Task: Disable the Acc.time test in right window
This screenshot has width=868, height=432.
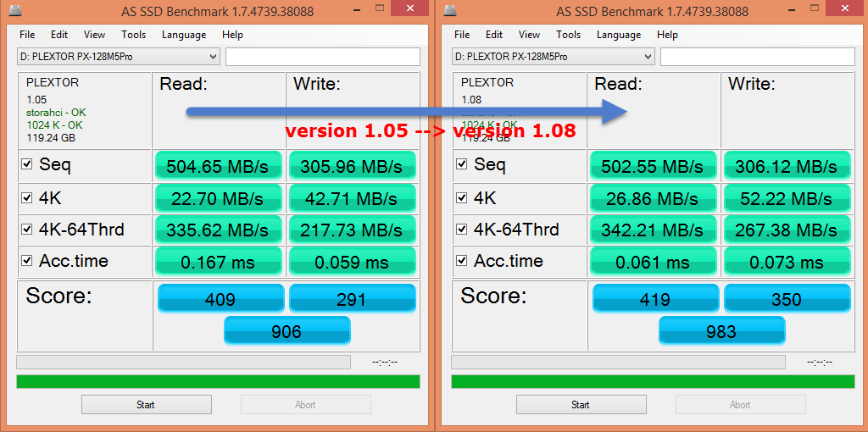Action: pos(462,262)
